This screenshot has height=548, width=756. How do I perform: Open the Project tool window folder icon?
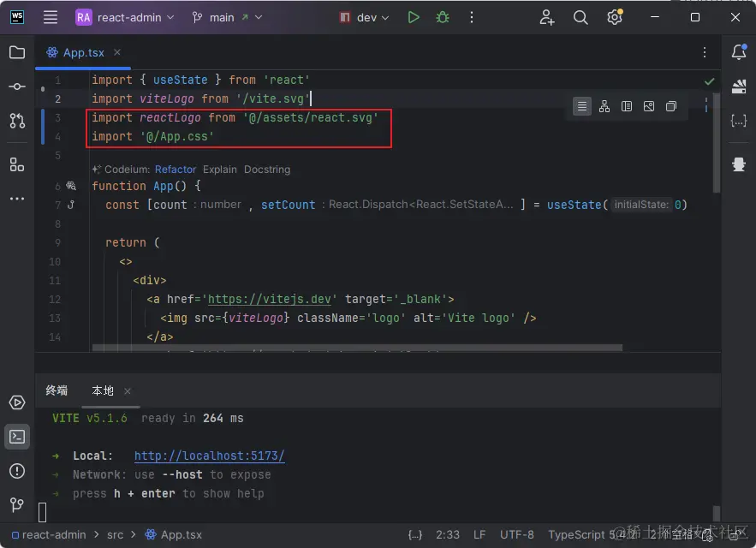[17, 52]
